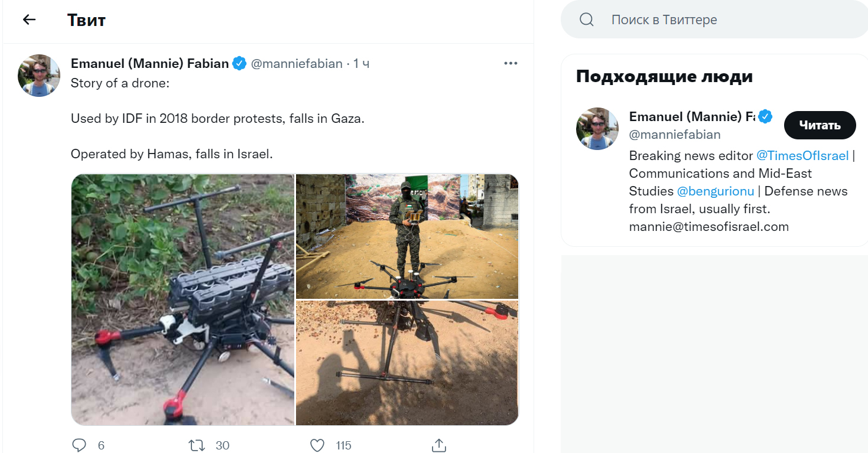Screen dimensions: 868x453
Task: Click the sidebar profile avatar of Emanuel Fabian
Action: 597,129
